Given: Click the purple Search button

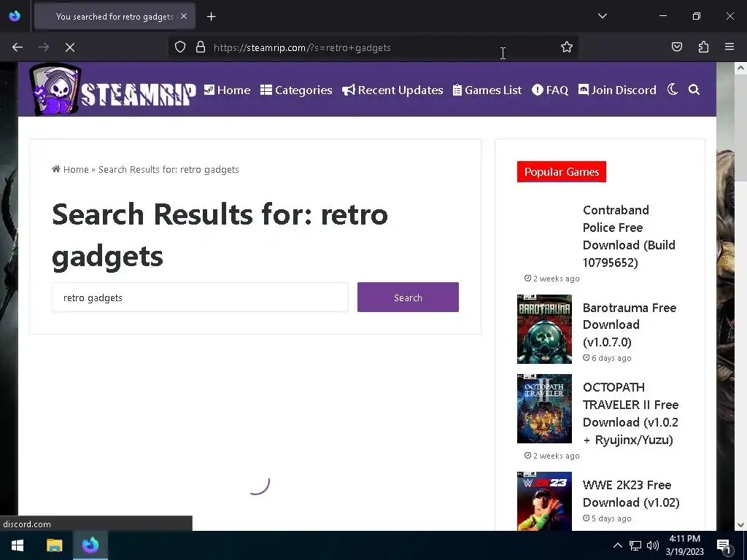Looking at the screenshot, I should [x=408, y=297].
